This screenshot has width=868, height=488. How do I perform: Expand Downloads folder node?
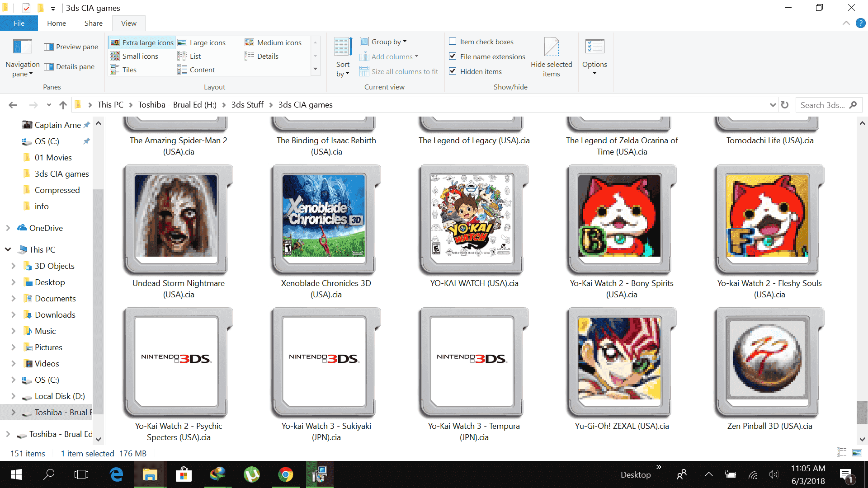tap(14, 315)
